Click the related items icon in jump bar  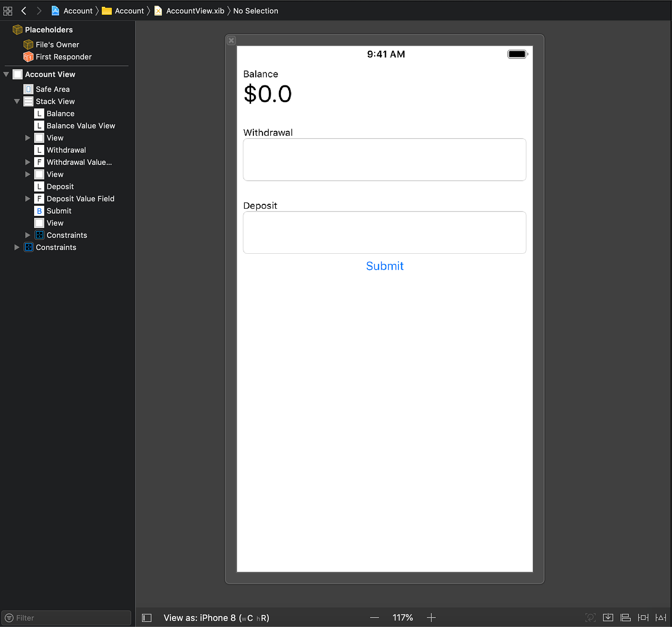(x=8, y=11)
